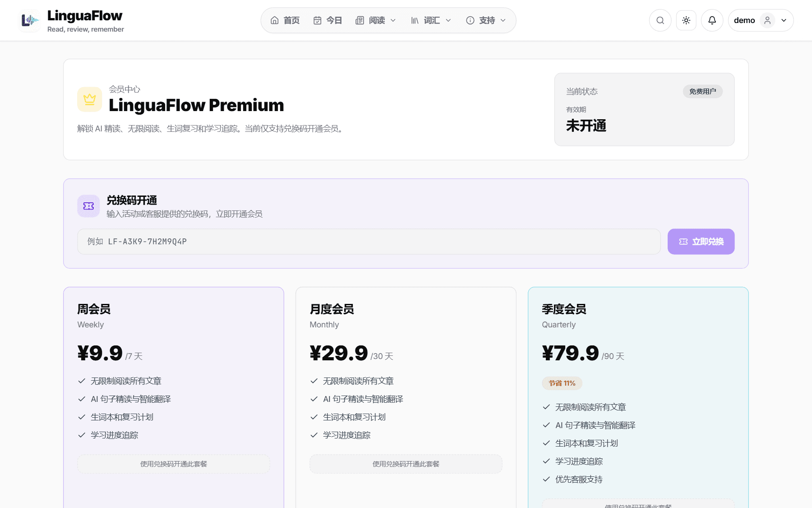
Task: Click the ¥9.9 weekly price
Action: click(x=100, y=353)
